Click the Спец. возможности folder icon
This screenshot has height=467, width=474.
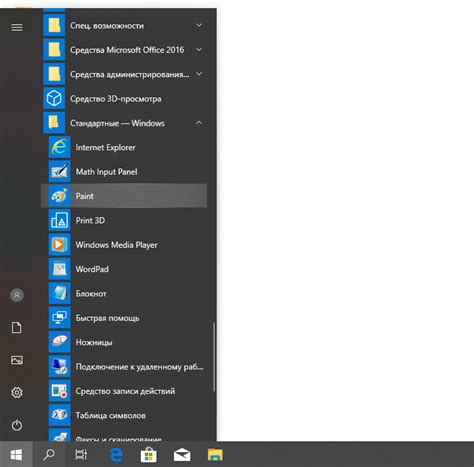(x=54, y=25)
